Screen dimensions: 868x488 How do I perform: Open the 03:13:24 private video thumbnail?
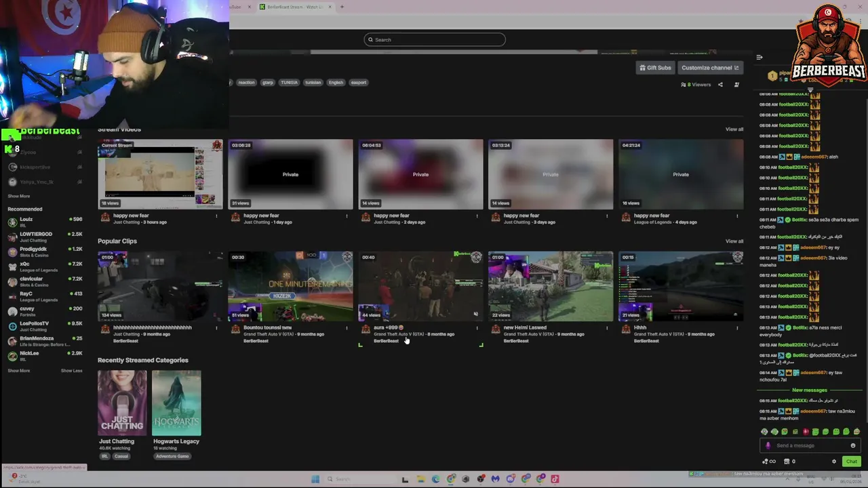[x=551, y=174]
